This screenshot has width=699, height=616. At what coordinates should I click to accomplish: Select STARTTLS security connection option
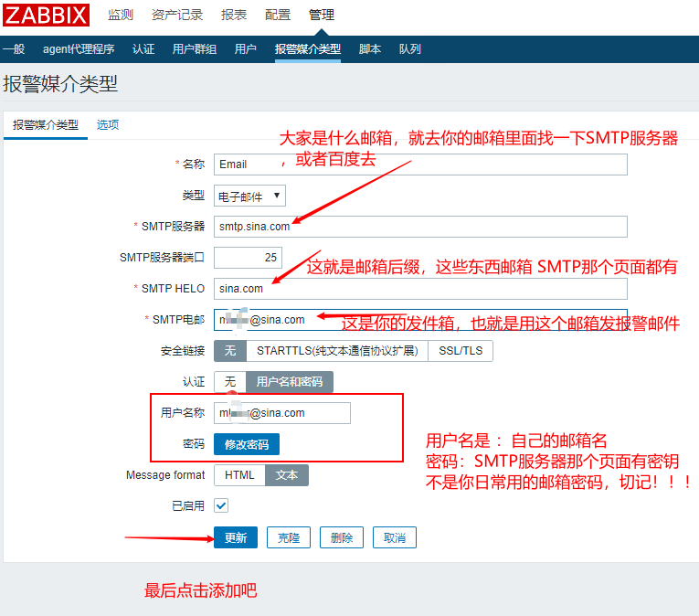click(337, 351)
